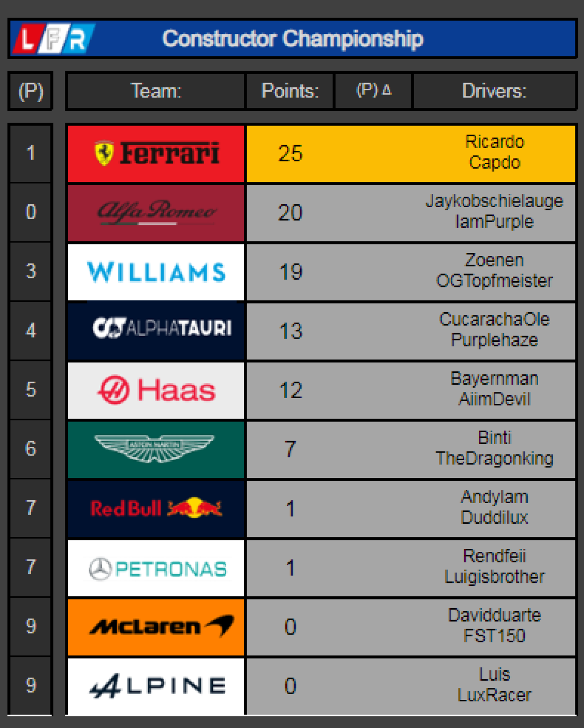Click the Constructor Championship title
The width and height of the screenshot is (584, 728).
(x=292, y=39)
